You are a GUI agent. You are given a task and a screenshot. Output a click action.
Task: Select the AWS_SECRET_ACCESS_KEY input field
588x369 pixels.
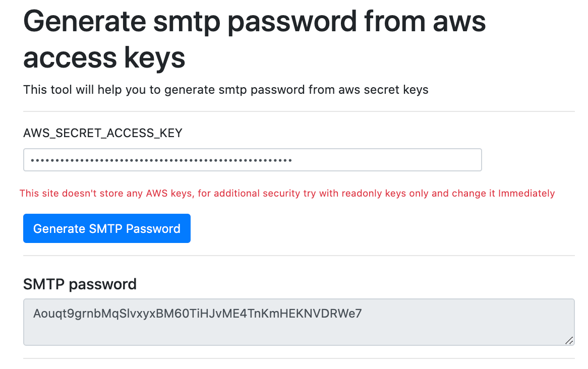[202, 159]
